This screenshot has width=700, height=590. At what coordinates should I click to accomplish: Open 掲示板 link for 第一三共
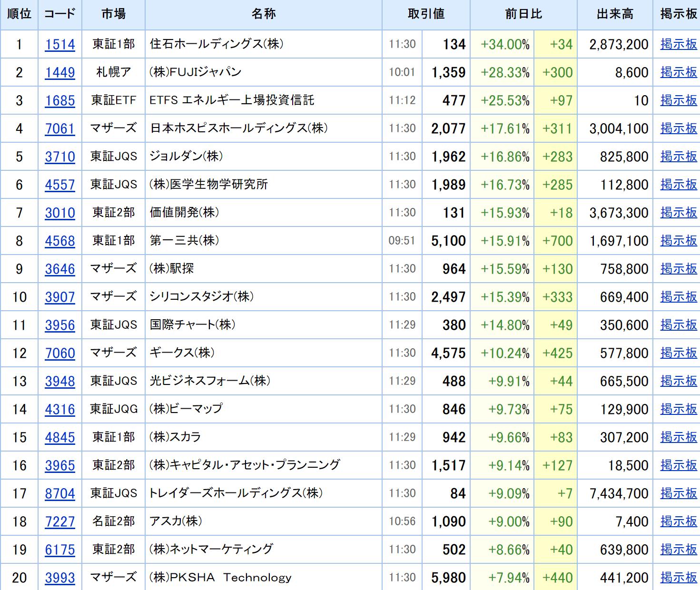coord(679,241)
